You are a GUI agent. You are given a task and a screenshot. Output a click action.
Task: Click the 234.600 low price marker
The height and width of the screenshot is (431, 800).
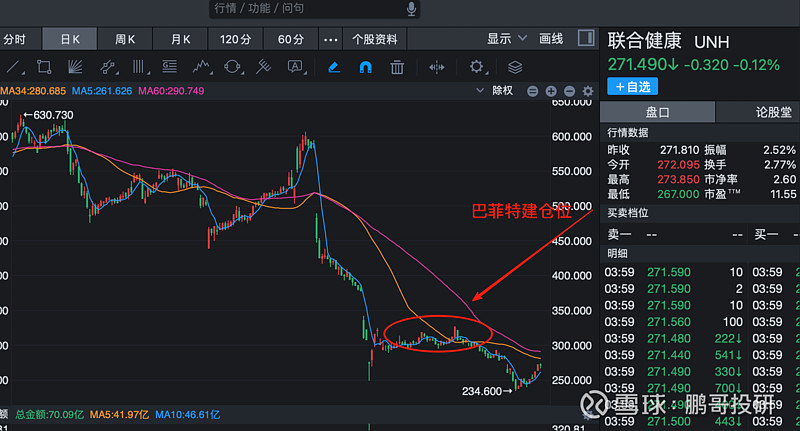pos(487,391)
